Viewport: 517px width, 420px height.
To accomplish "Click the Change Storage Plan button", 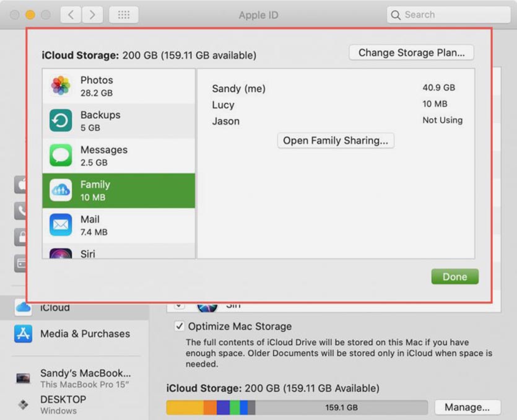I will click(x=412, y=53).
